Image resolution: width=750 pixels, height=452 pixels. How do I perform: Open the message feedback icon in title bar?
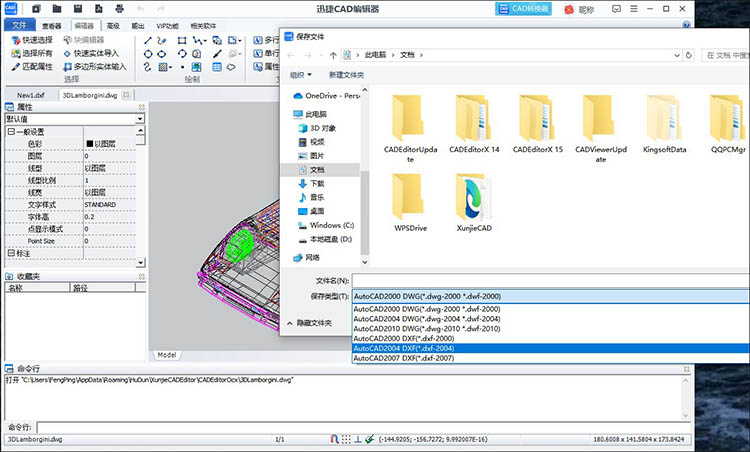tap(617, 9)
